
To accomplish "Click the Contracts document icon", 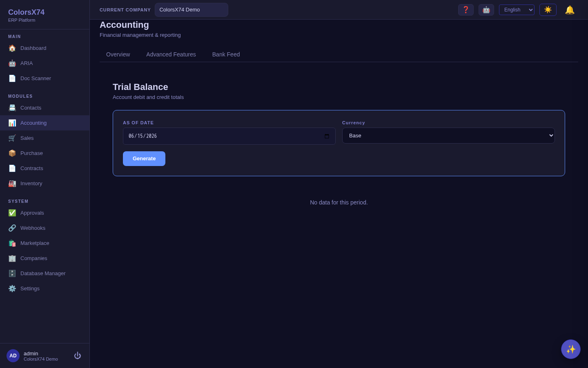I will pyautogui.click(x=12, y=168).
